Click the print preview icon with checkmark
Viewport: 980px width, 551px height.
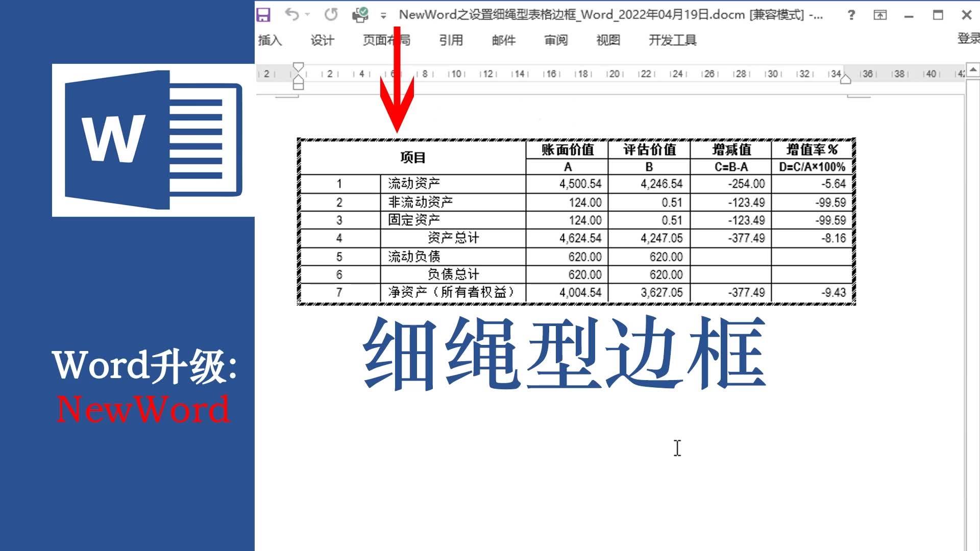360,15
